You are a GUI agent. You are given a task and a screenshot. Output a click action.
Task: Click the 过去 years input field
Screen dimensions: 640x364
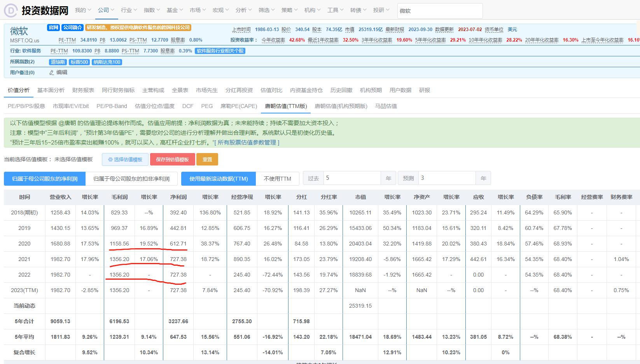[352, 178]
